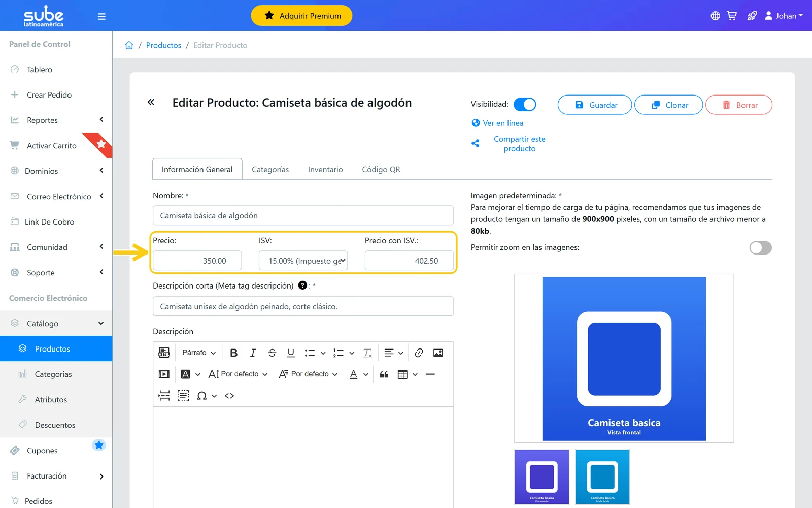Click the rocket icon in header
The image size is (812, 508).
tap(752, 16)
